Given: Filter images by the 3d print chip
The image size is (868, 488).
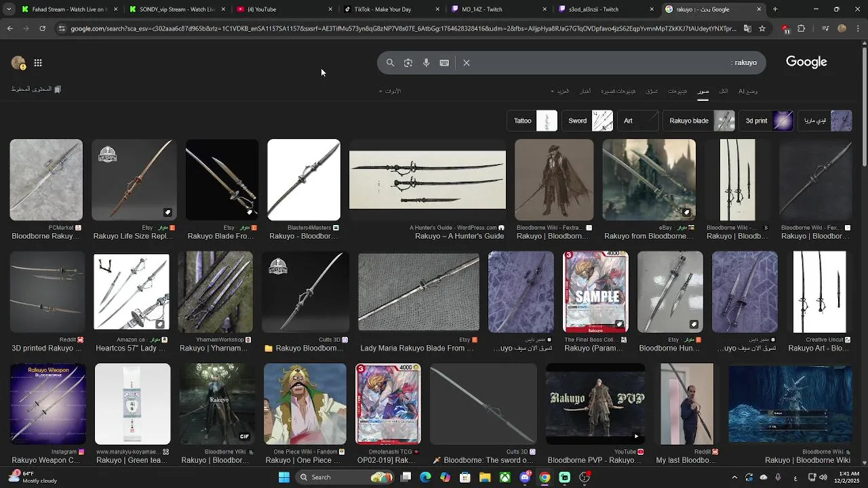Looking at the screenshot, I should tap(767, 121).
